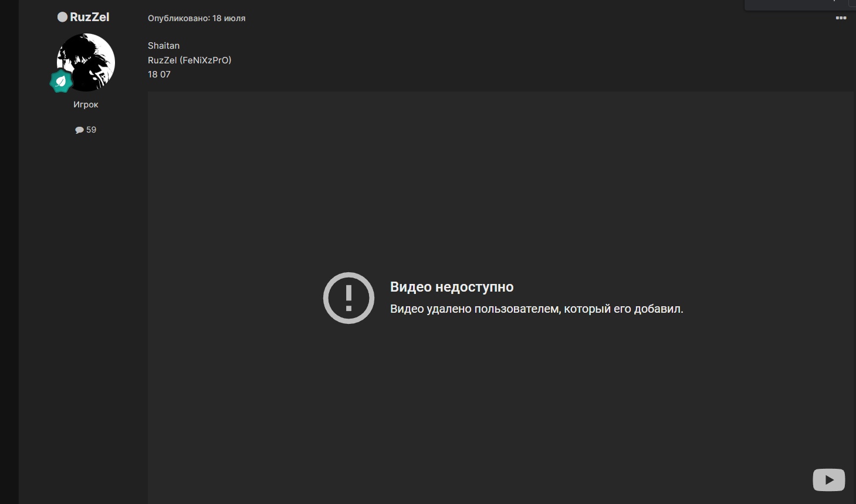Click the word 'Shaitan' in the post
Image resolution: width=856 pixels, height=504 pixels.
click(x=164, y=46)
